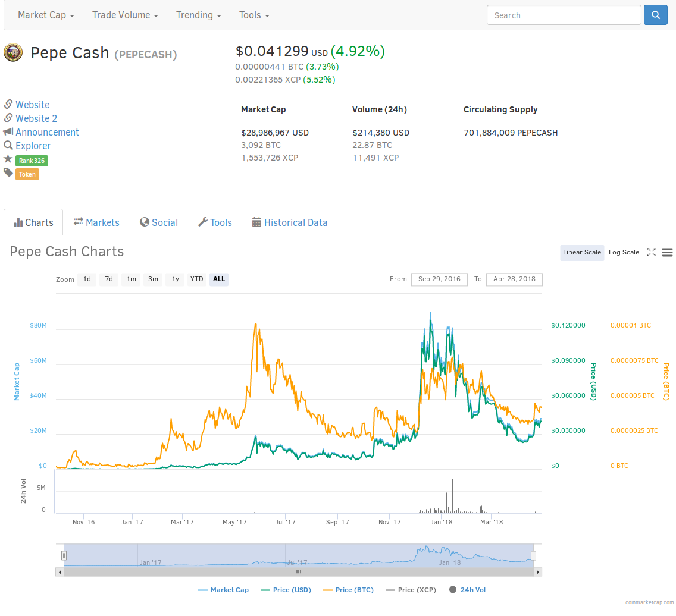Toggle 24h Vol series in legend
Viewport: 676px width, 616px height.
point(467,590)
